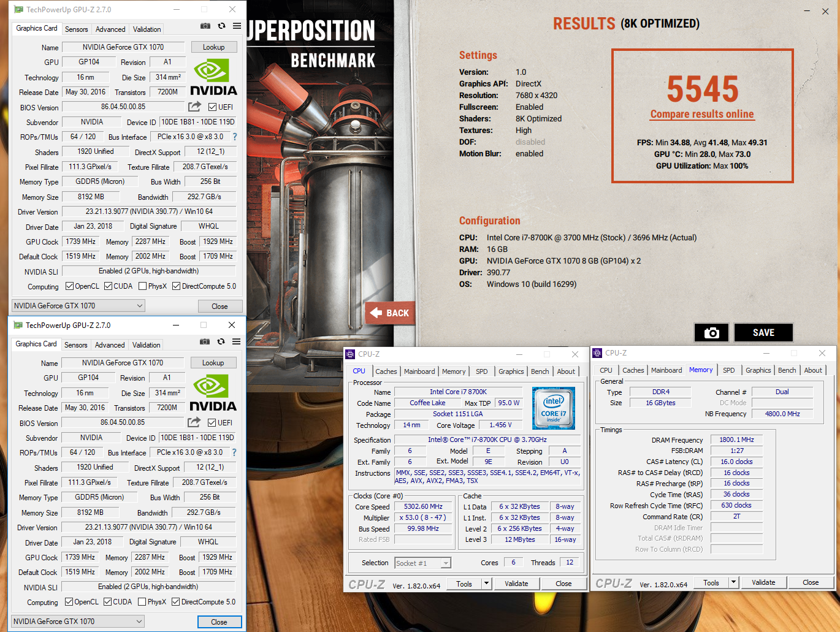This screenshot has height=632, width=840.
Task: Open Bench tab in left CPU-Z window
Action: (540, 371)
